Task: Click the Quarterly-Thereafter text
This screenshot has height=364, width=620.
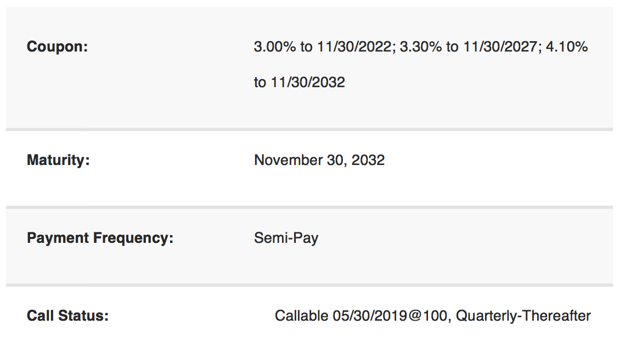Action: point(523,316)
